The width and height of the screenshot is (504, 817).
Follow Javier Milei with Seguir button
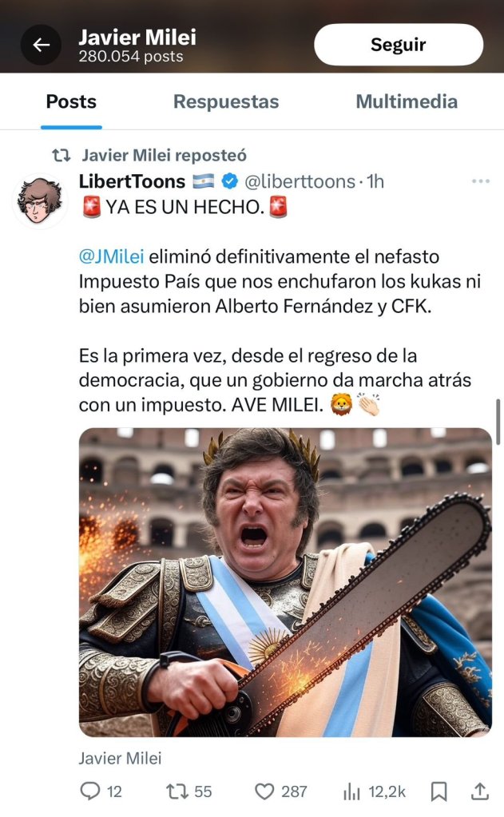click(399, 45)
